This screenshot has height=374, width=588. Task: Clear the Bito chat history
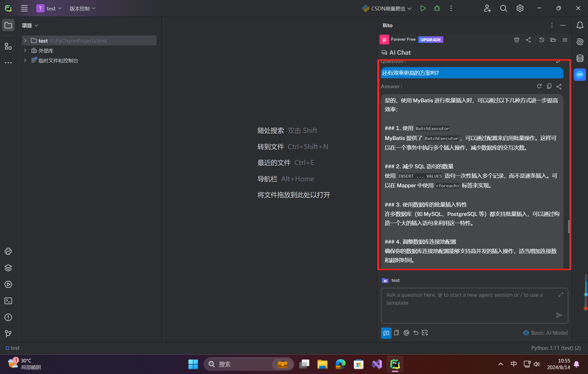point(516,40)
